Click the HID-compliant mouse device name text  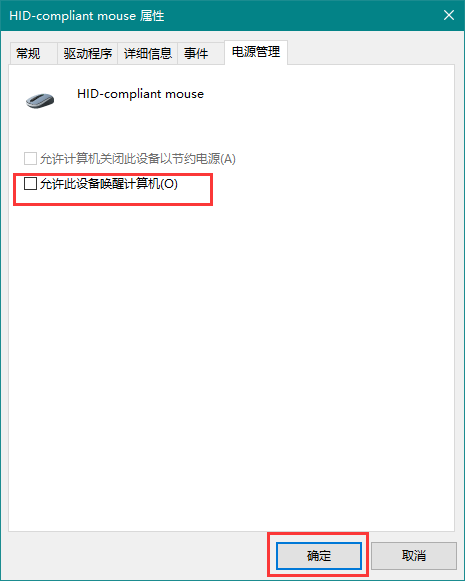click(140, 94)
